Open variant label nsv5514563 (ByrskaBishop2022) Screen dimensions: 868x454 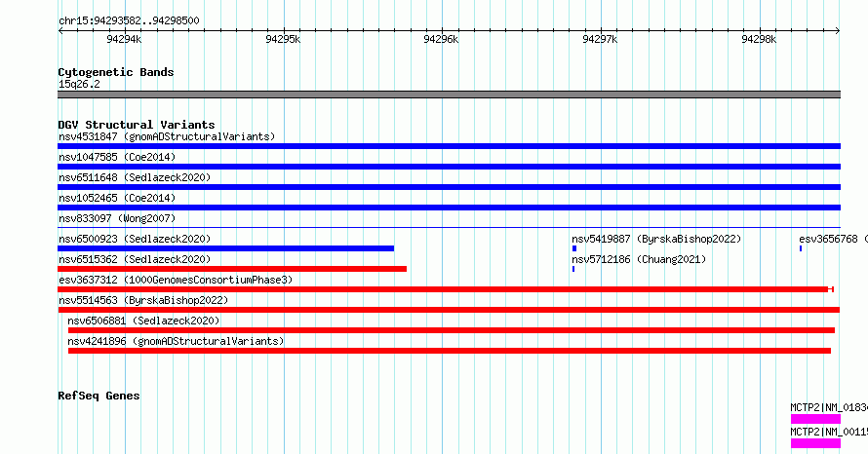143,300
